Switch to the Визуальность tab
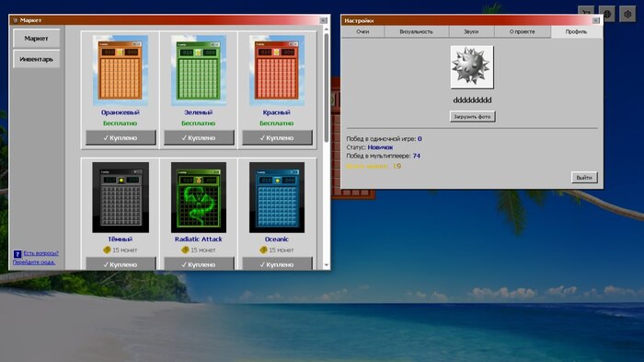This screenshot has width=644, height=362. pos(417,31)
